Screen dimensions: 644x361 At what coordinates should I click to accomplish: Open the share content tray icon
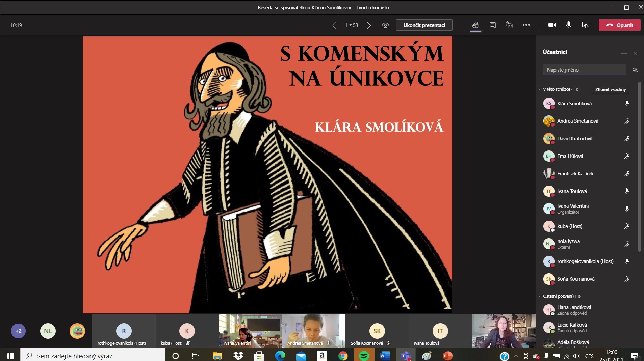(x=586, y=25)
